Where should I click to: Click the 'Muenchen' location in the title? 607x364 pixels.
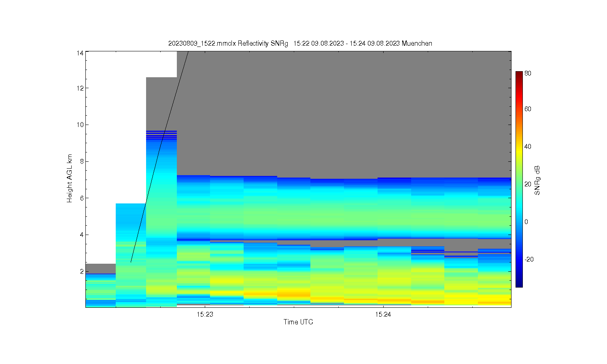pos(417,43)
